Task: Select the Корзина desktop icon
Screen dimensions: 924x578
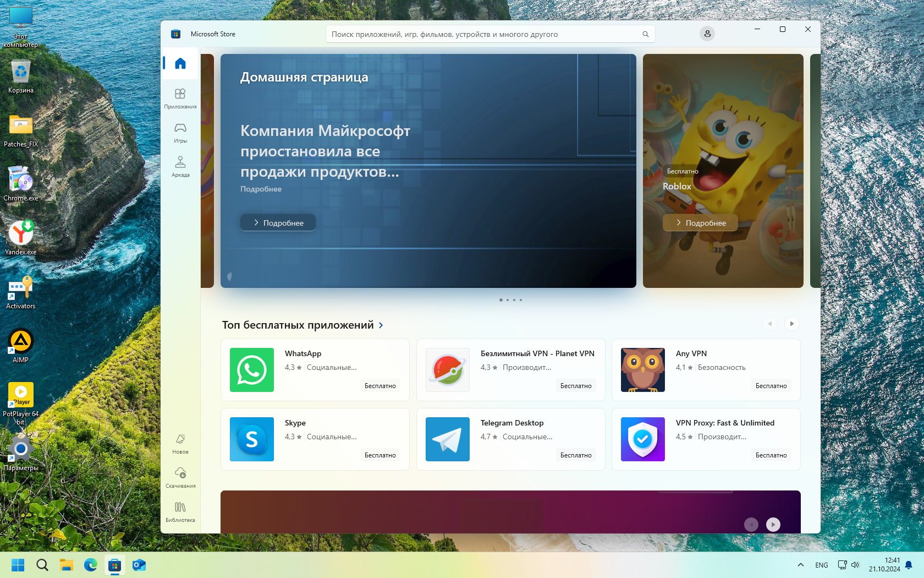Action: click(21, 77)
